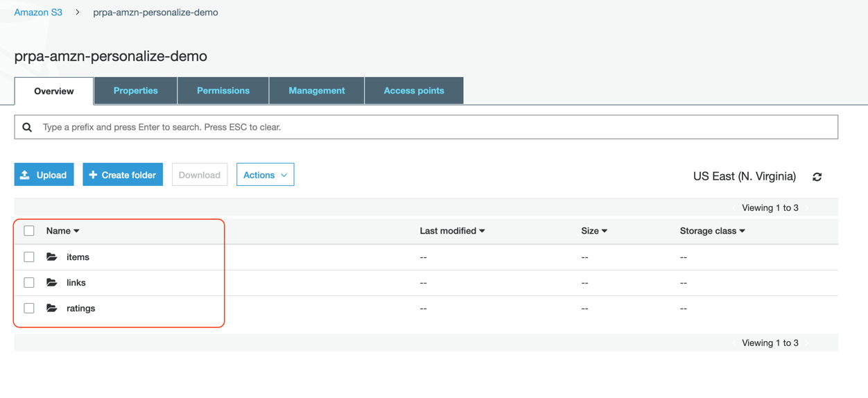Check the ratings folder checkbox
The width and height of the screenshot is (868, 398).
pos(29,308)
